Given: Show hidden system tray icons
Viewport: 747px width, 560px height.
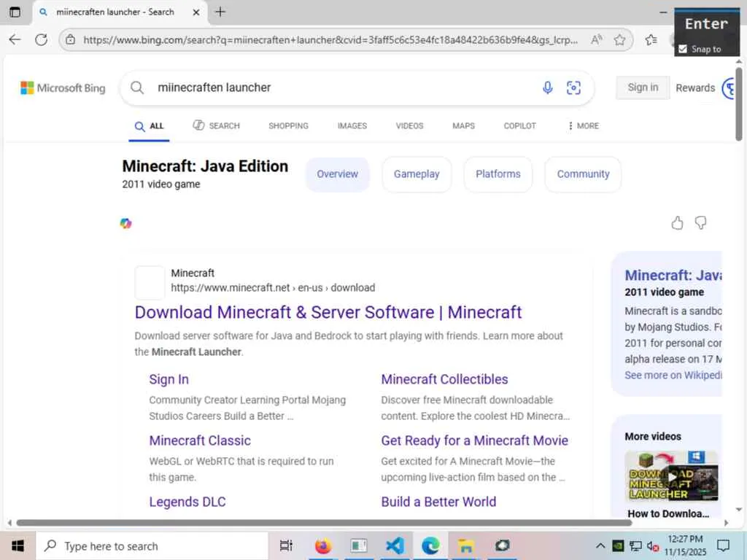Looking at the screenshot, I should click(600, 545).
